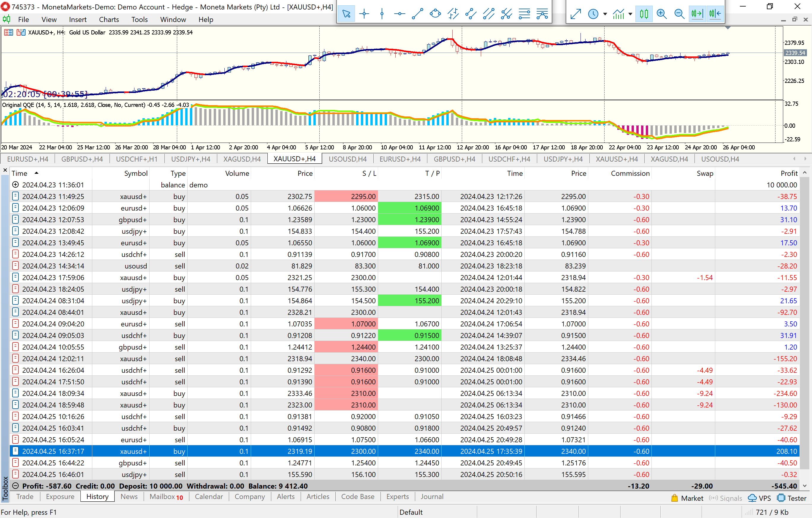Sort history by the Profit column header
Screen dimensions: 812x518
pos(789,173)
